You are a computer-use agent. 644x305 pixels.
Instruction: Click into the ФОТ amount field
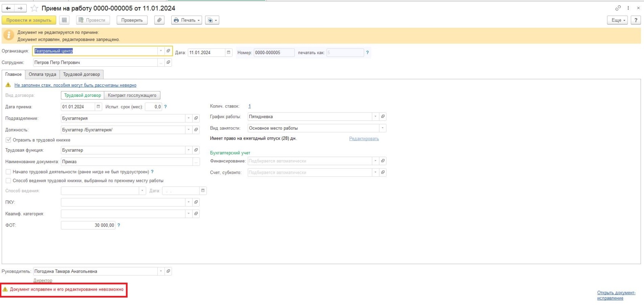click(x=88, y=225)
